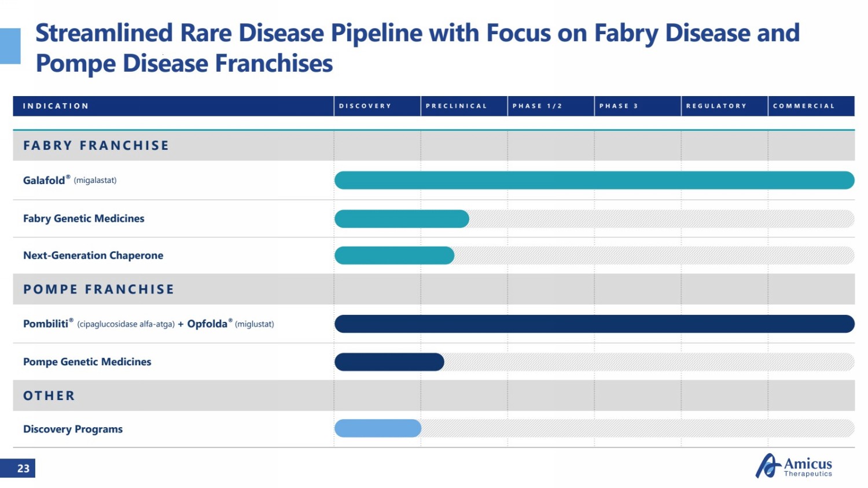Click the FABRY FRANCHISE section heading
This screenshot has width=868, height=488.
pyautogui.click(x=96, y=145)
